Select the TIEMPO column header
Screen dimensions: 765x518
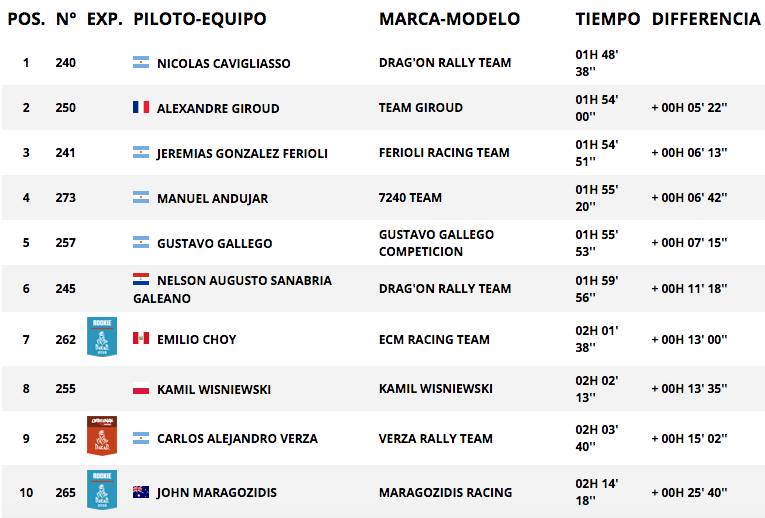607,19
